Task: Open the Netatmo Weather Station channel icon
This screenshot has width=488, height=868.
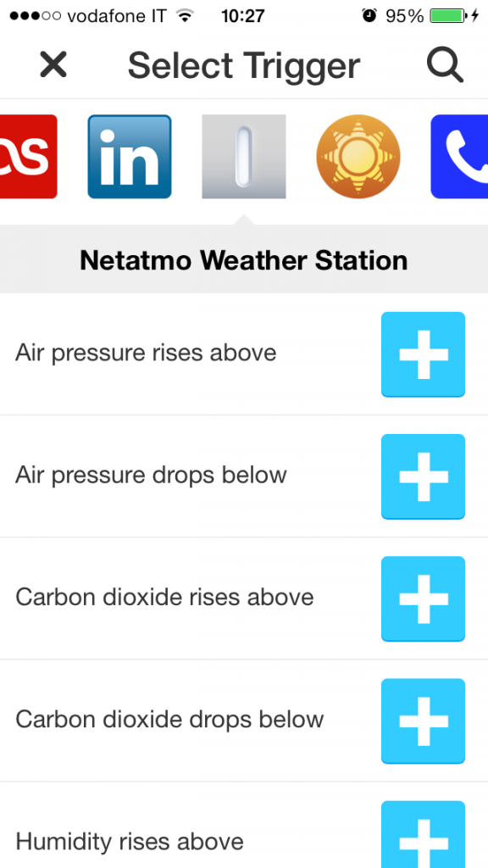Action: pyautogui.click(x=243, y=157)
